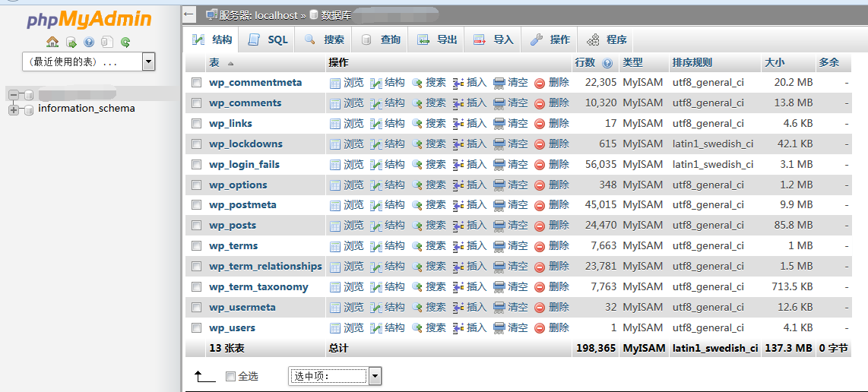Click insert icon for wp_lockdowns
Viewport: 868px width, 392px height.
[458, 144]
